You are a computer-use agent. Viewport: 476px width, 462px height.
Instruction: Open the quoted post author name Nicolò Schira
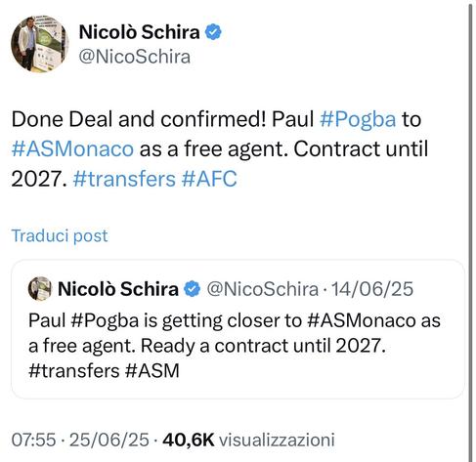(118, 289)
